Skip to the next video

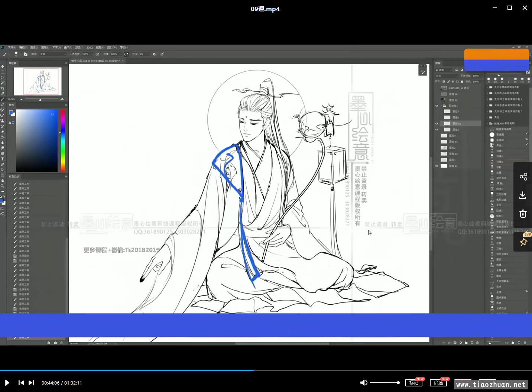[32, 383]
